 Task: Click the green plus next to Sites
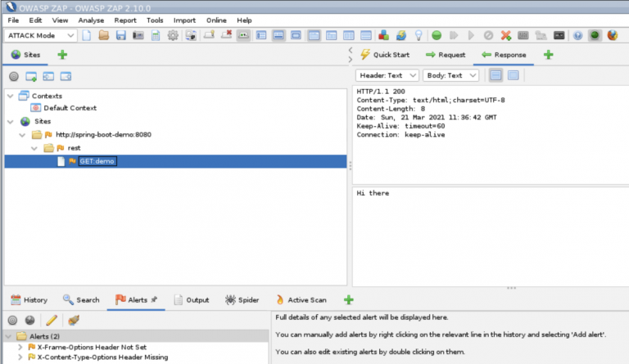coord(62,55)
